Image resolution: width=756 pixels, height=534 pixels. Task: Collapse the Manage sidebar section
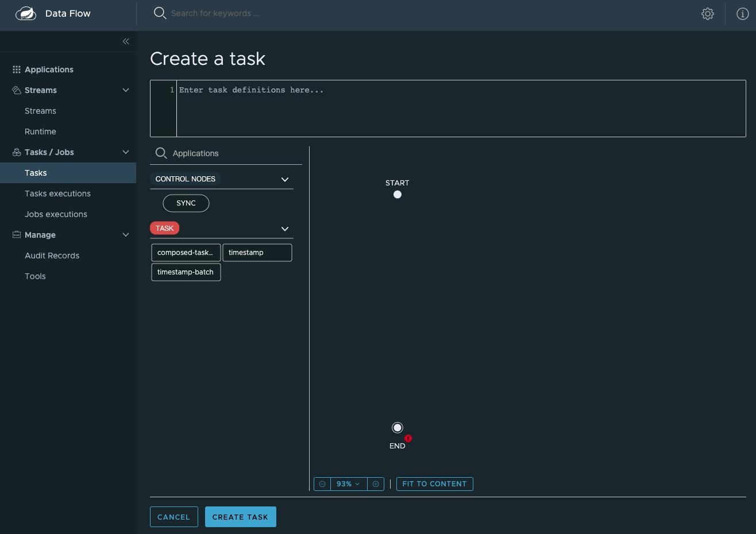(126, 235)
